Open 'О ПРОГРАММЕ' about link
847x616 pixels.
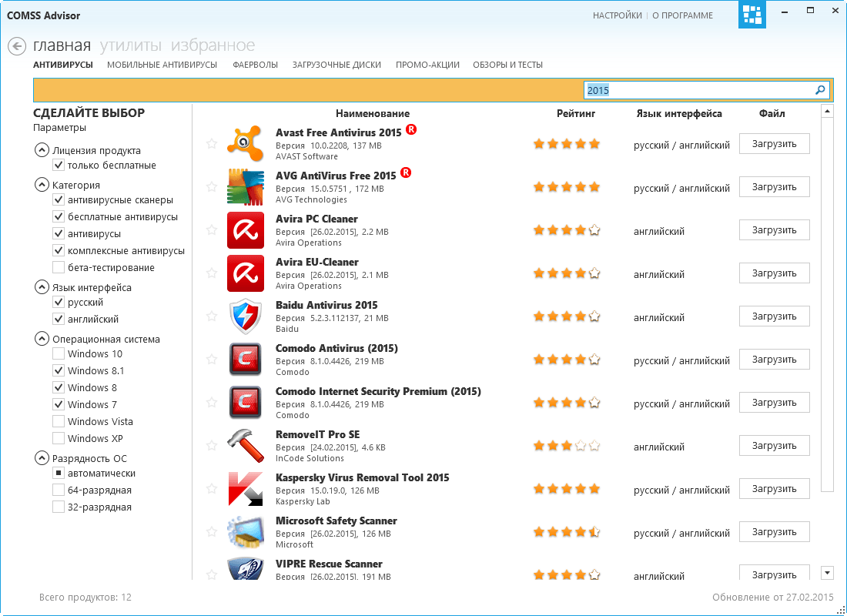point(683,15)
